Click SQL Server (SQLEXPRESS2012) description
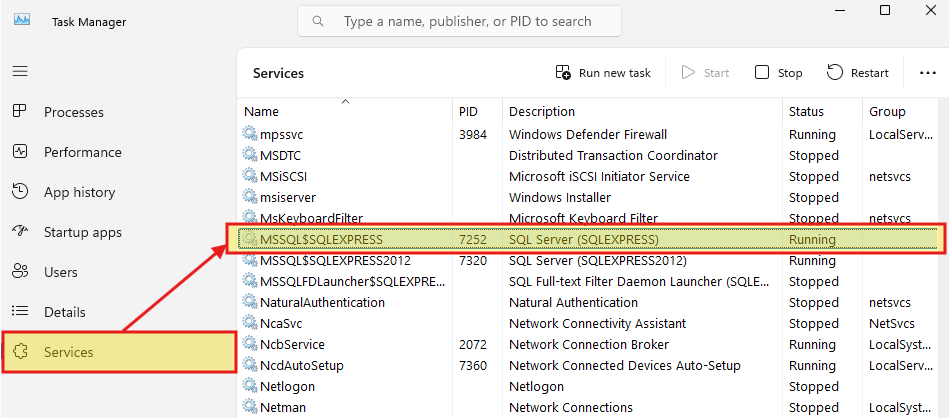This screenshot has height=418, width=949. click(x=598, y=261)
